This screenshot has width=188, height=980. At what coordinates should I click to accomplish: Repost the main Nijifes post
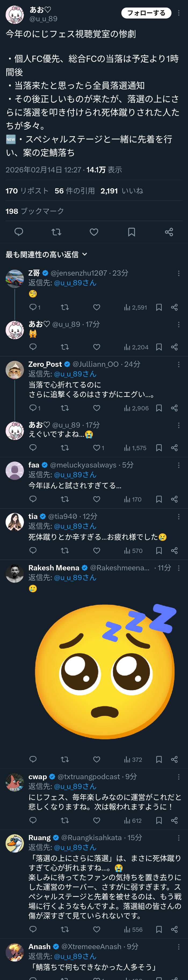tap(56, 232)
